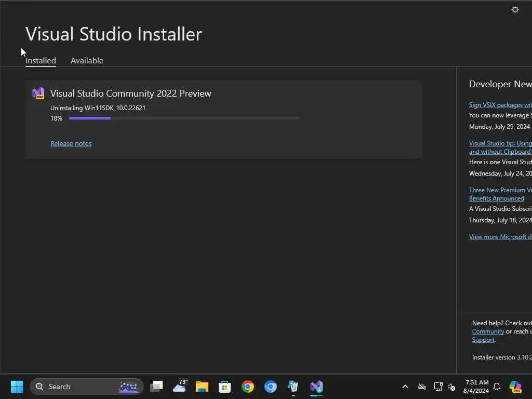Open Visual Studio tip Clipboard article link
This screenshot has width=532, height=399.
(500, 147)
